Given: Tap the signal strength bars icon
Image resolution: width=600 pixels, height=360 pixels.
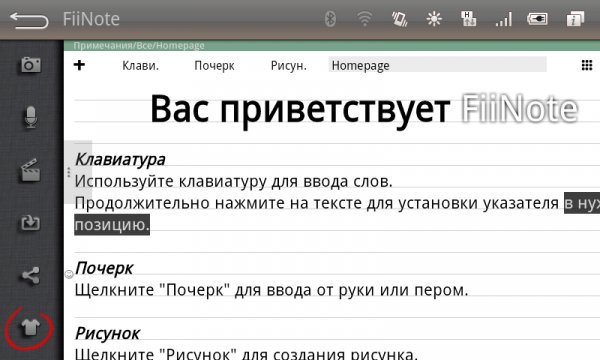Looking at the screenshot, I should [x=504, y=19].
